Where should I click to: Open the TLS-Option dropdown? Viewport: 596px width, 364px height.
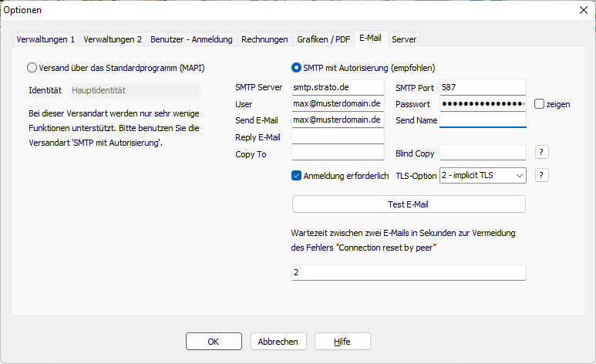[x=483, y=176]
